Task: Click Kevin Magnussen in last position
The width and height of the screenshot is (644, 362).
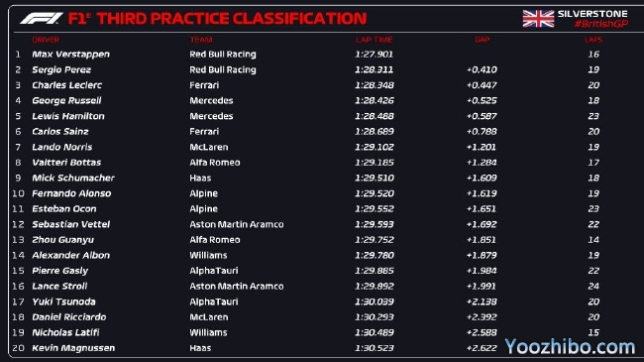Action: coord(73,348)
